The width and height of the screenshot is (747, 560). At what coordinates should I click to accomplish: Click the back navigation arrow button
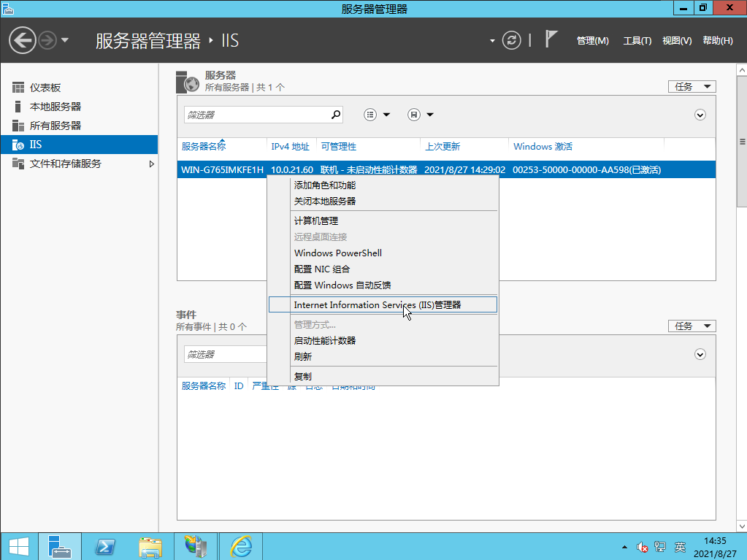click(x=22, y=40)
